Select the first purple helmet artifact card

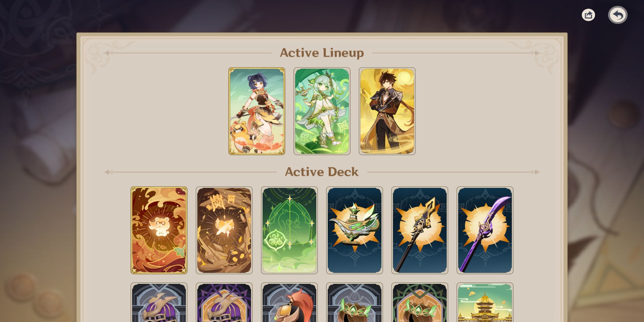(159, 302)
